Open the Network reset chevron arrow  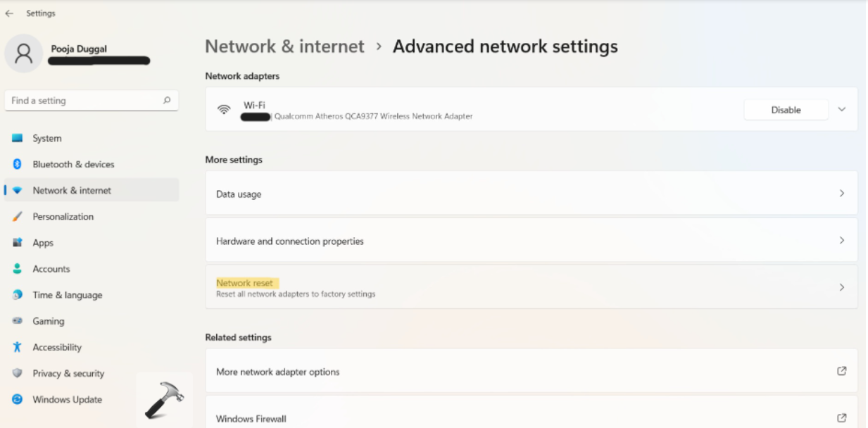841,287
